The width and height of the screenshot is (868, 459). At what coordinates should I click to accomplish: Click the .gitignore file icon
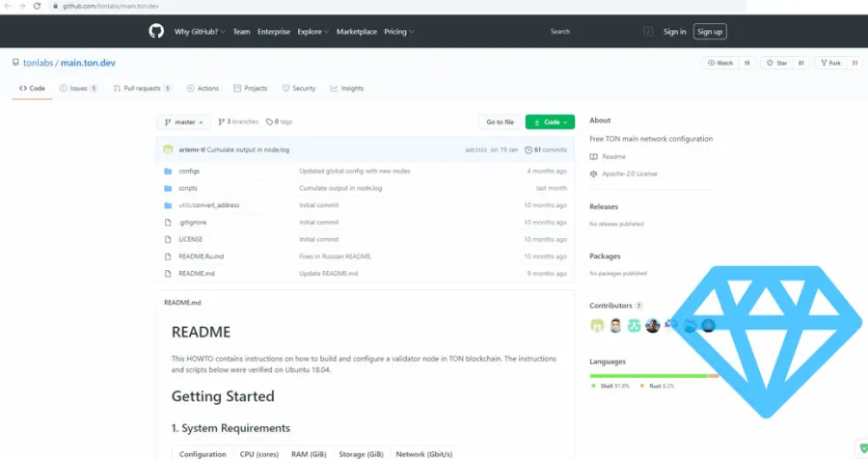[168, 223]
